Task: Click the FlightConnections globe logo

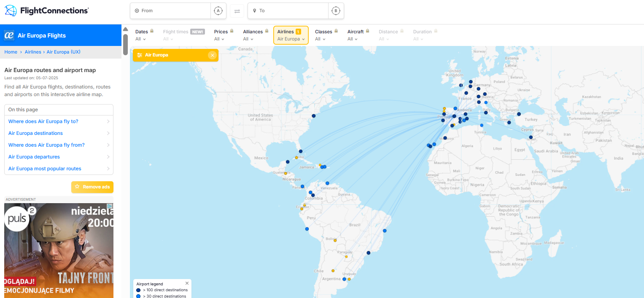Action: (11, 11)
